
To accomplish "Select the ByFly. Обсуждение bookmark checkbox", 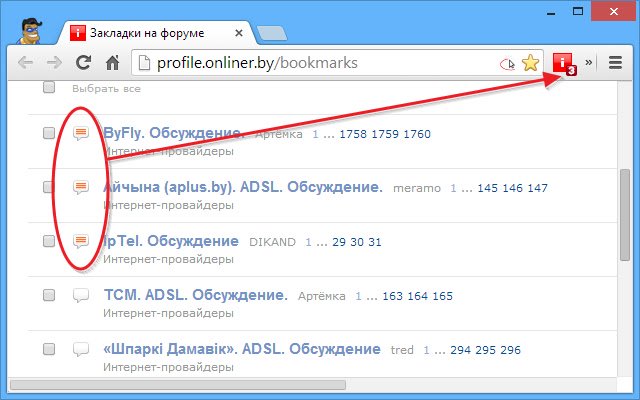I will point(49,133).
